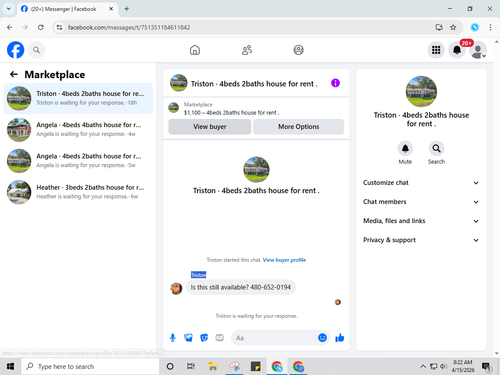The width and height of the screenshot is (500, 375).
Task: Click the More Options button
Action: 299,127
